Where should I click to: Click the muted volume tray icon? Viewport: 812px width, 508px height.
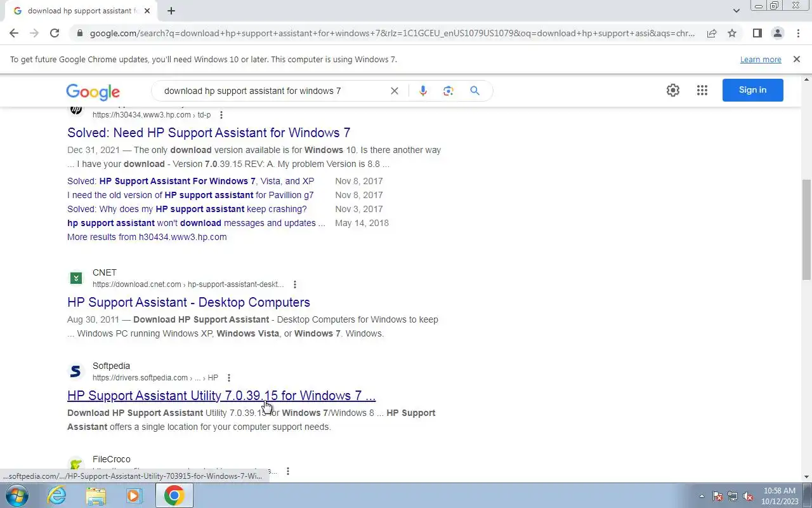click(x=748, y=496)
